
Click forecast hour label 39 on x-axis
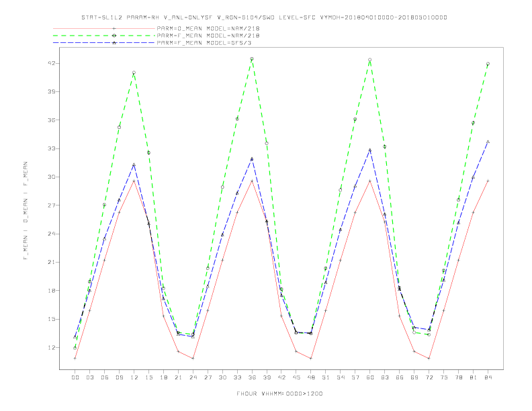click(267, 377)
